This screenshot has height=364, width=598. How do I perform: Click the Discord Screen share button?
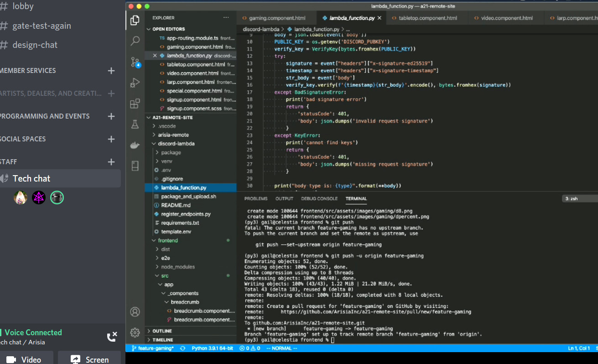[x=89, y=359]
